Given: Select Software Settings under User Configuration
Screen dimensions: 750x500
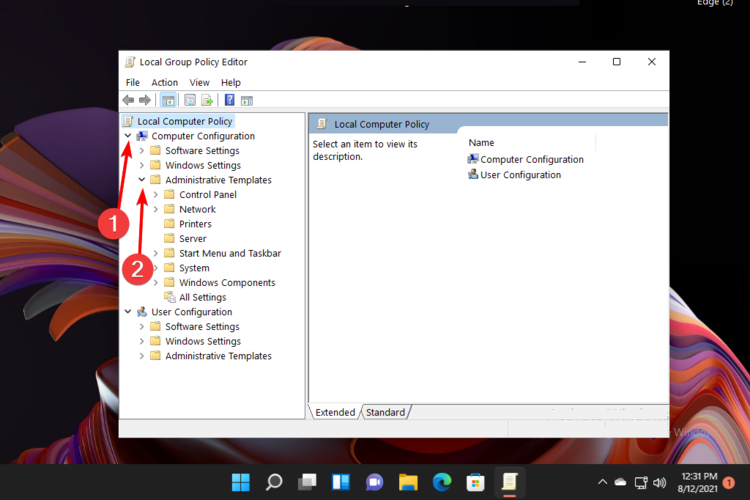Looking at the screenshot, I should (202, 327).
